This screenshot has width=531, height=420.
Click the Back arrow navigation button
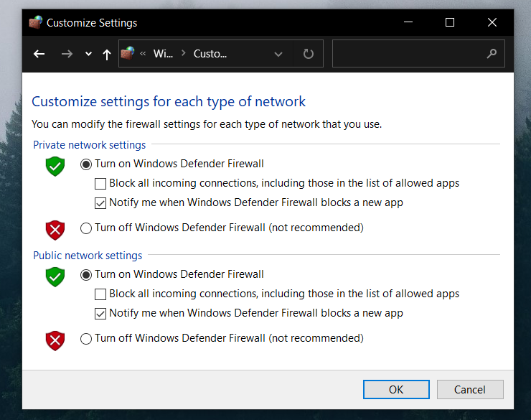[x=39, y=54]
